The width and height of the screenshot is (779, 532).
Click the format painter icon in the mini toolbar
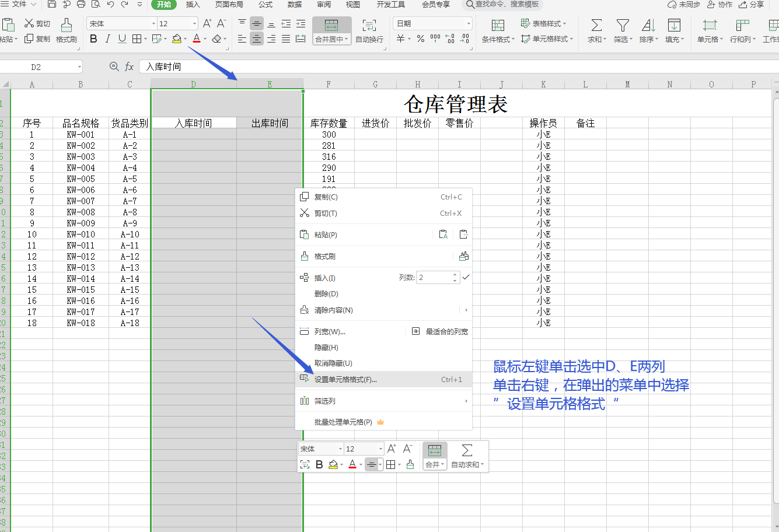(410, 465)
